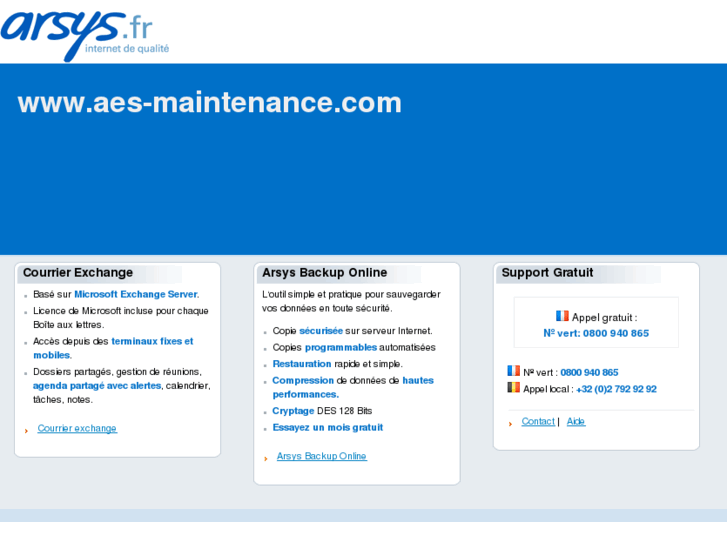
Task: Click the +32 (0)2 792 92 92 phone number
Action: [x=616, y=389]
